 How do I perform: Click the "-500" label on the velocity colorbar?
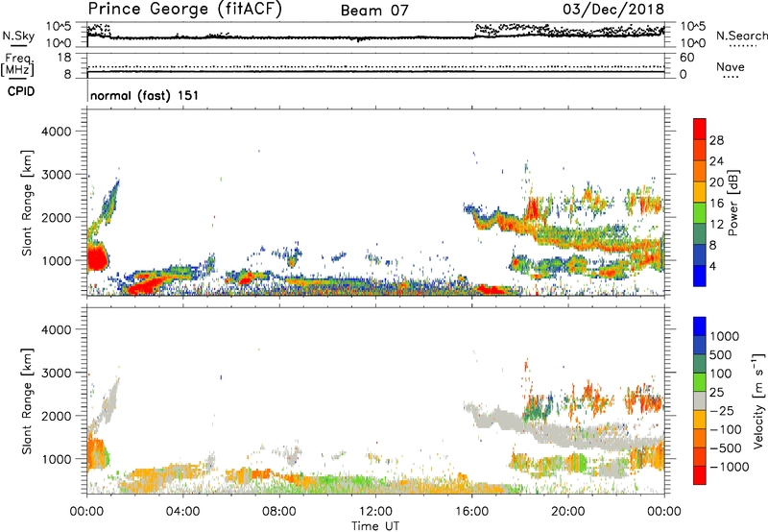pyautogui.click(x=726, y=448)
